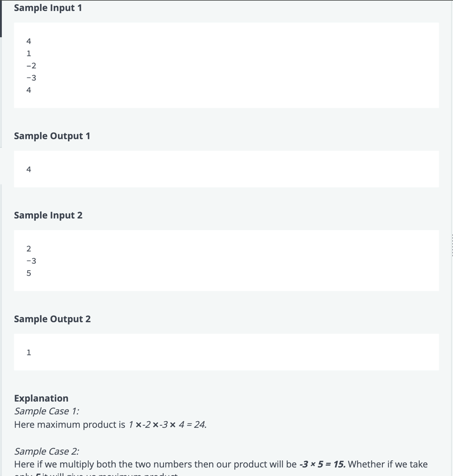Grab the dotted panel resize handle

click(452, 245)
